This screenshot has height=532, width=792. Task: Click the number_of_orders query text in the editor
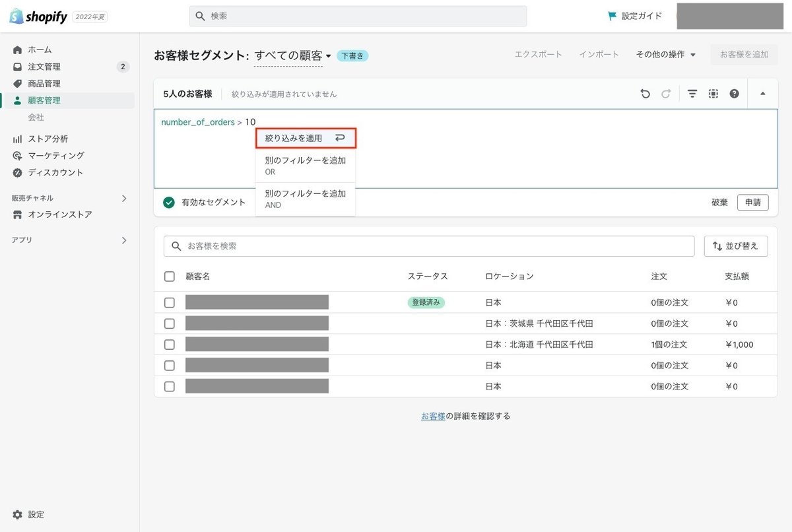(x=197, y=122)
